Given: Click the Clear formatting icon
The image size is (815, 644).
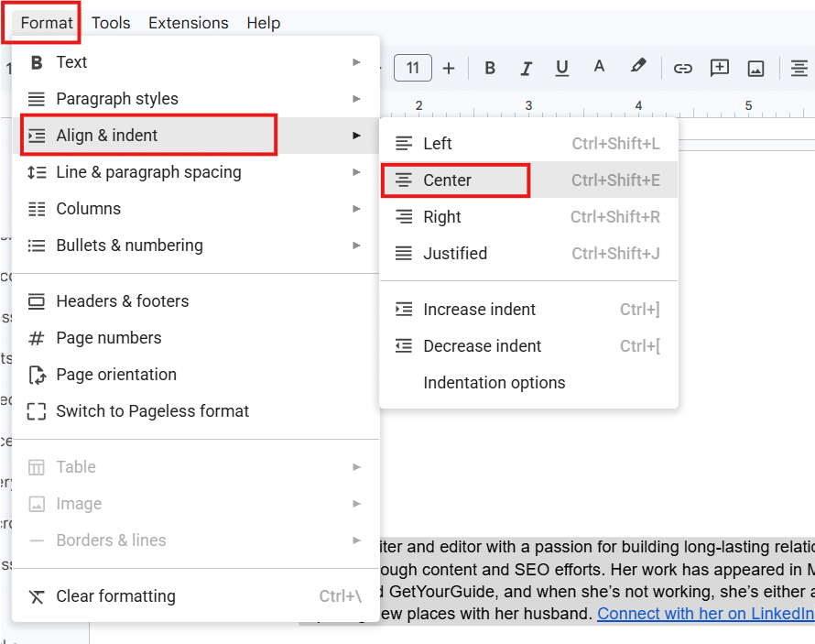Looking at the screenshot, I should (x=37, y=596).
